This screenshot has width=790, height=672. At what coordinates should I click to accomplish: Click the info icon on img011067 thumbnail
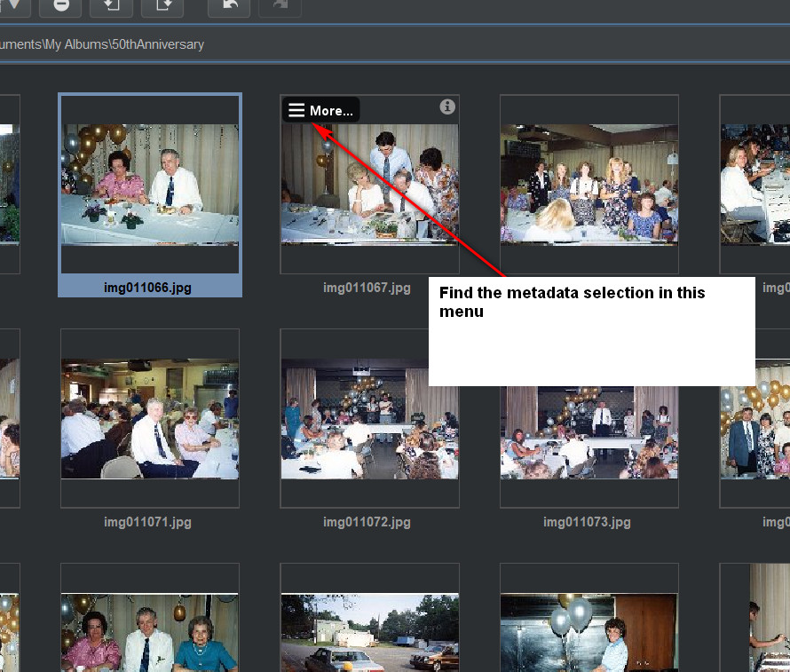click(446, 107)
